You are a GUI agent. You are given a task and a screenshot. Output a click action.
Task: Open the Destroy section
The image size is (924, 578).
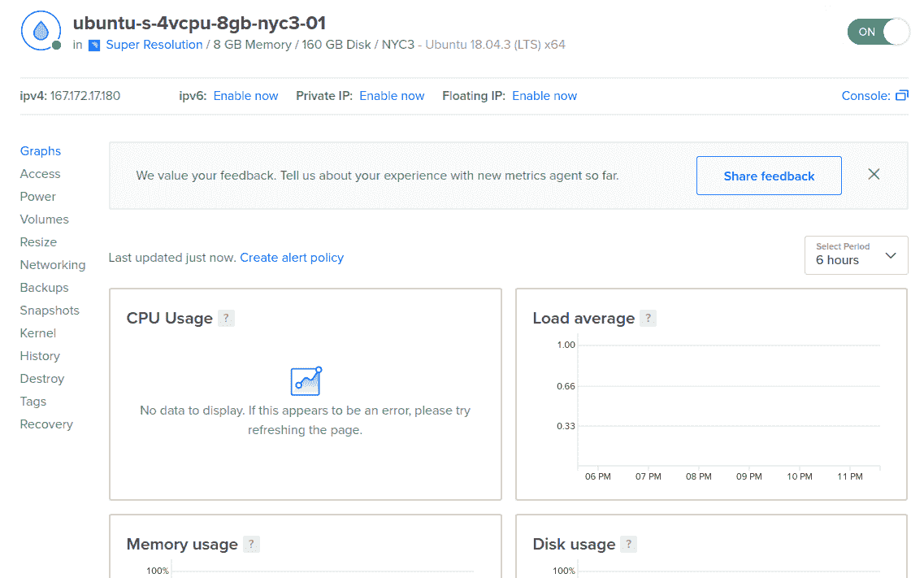pyautogui.click(x=41, y=379)
